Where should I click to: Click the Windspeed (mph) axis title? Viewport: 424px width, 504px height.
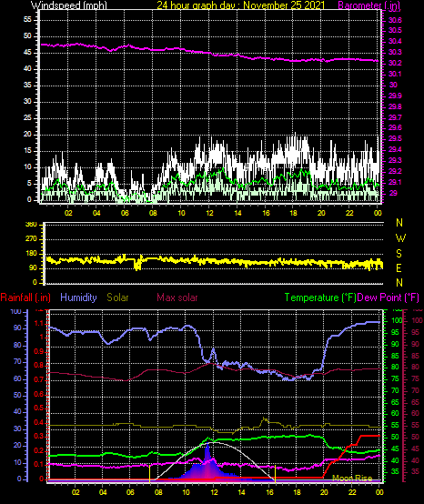pos(69,5)
